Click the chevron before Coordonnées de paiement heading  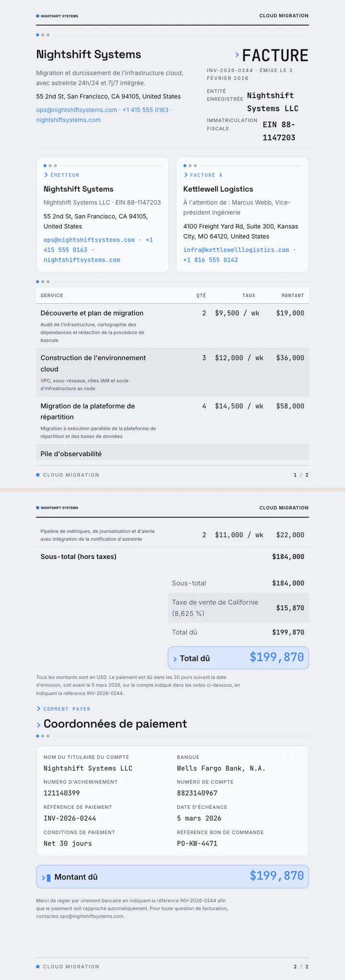pos(39,725)
